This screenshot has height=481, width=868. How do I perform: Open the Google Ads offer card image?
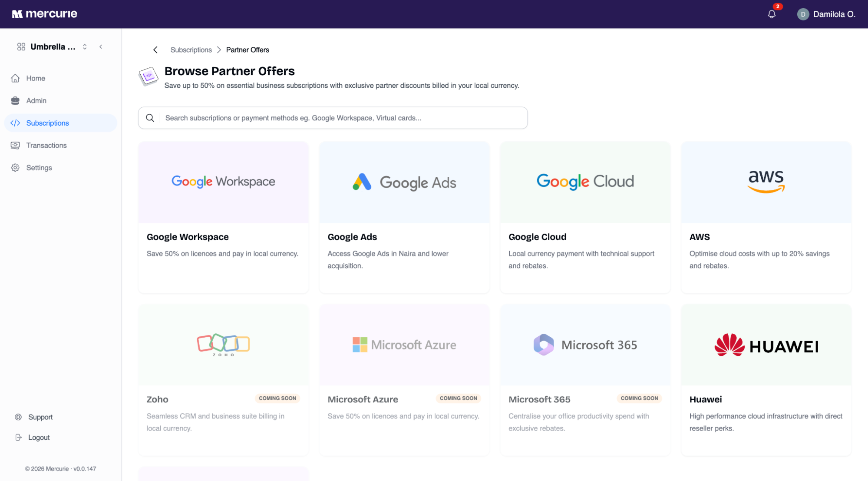point(404,182)
